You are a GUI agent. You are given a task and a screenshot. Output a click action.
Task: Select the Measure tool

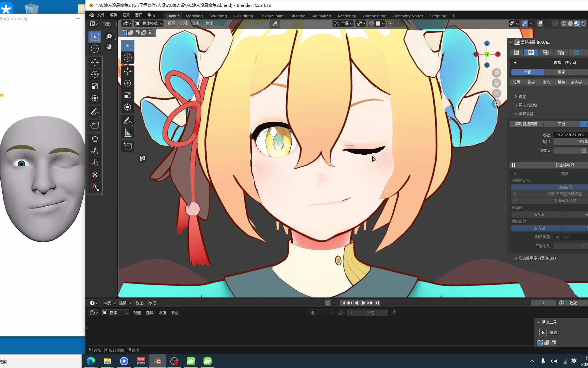point(128,133)
